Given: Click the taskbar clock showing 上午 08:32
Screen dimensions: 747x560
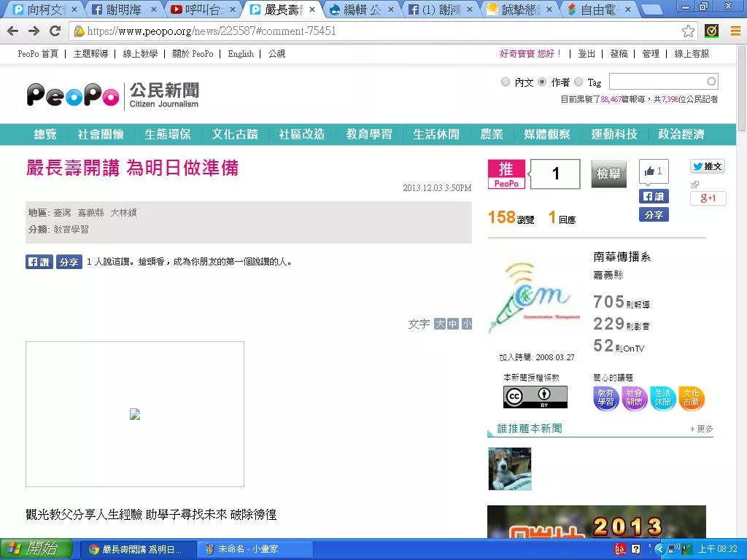Looking at the screenshot, I should [x=718, y=549].
